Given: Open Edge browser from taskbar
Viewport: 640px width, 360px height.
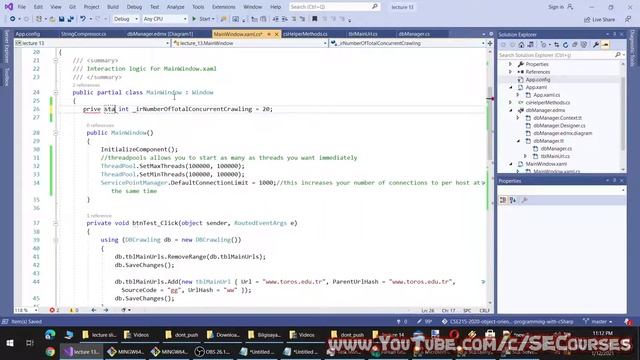Looking at the screenshot, I should click(x=50, y=335).
